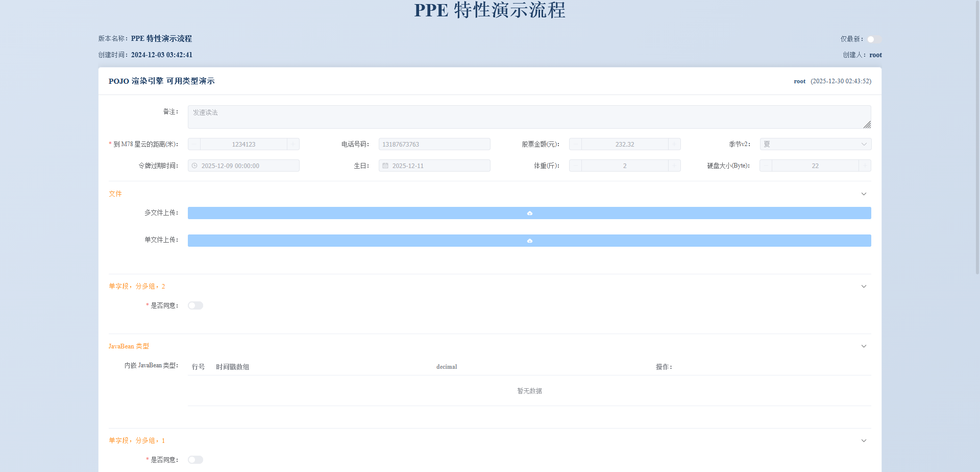The height and width of the screenshot is (472, 980).
Task: Toggle the 仅最新 switch
Action: tap(874, 39)
